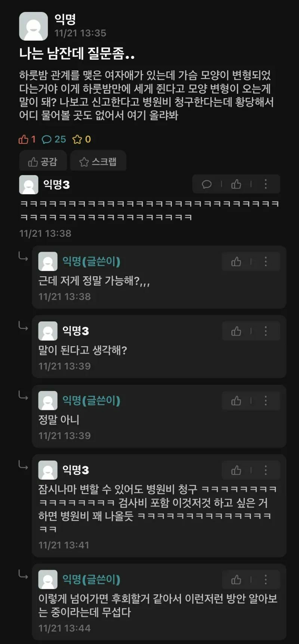Tap 익명3's avatar on the top-level comment
Viewport: 299px width, 644px height.
click(x=29, y=184)
